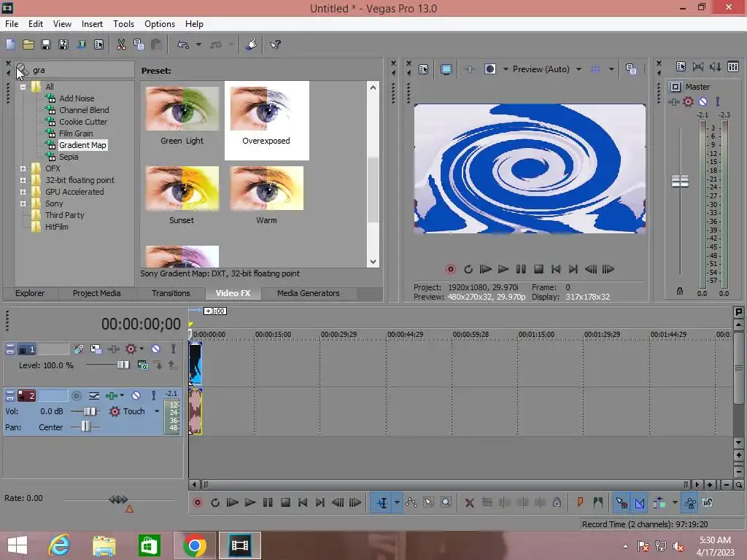Image resolution: width=747 pixels, height=560 pixels.
Task: Click Master bus FX gear icon
Action: point(688,101)
